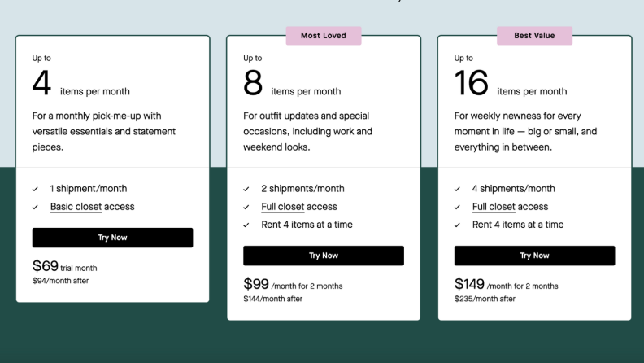Click checkmark next to Rent 4 items, 8 plan
Viewport: 644px width, 363px height.
click(x=246, y=225)
